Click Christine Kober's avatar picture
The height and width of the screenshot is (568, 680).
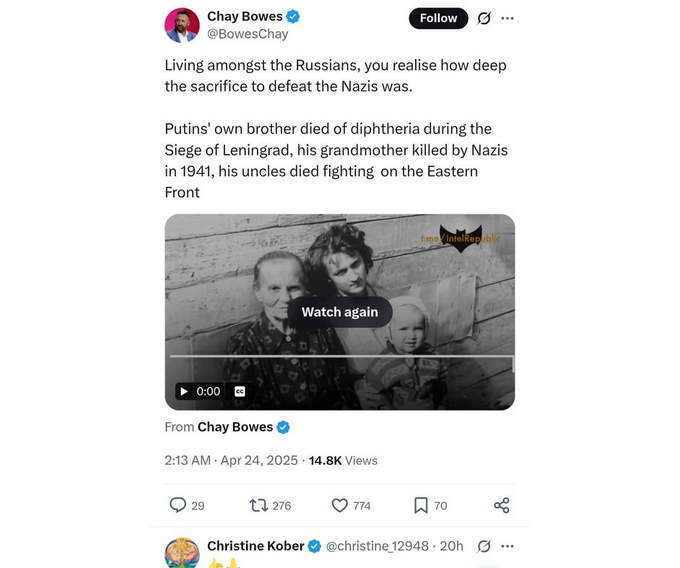[181, 553]
